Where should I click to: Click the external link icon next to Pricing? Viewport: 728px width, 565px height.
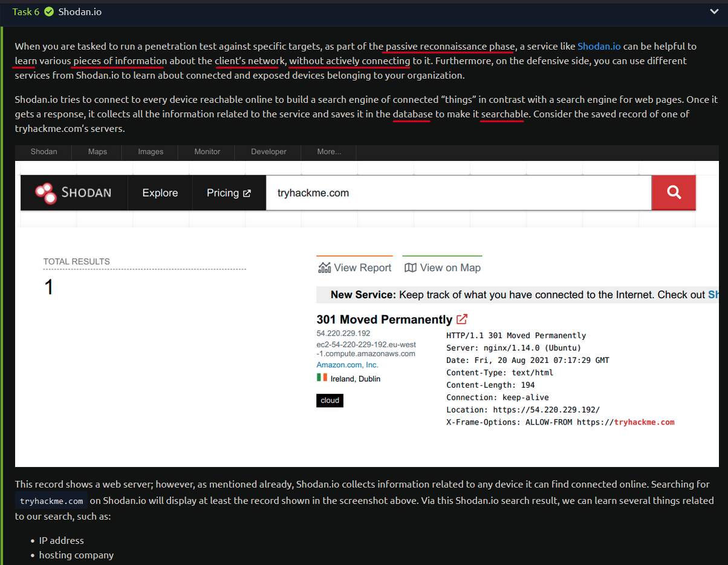pos(247,194)
